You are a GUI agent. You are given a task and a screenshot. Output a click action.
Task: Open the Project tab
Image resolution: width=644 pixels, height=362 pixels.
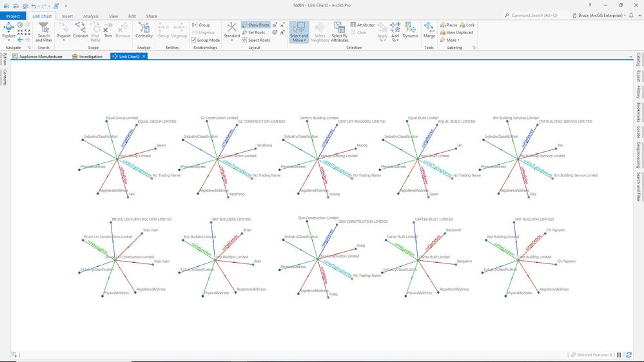13,16
